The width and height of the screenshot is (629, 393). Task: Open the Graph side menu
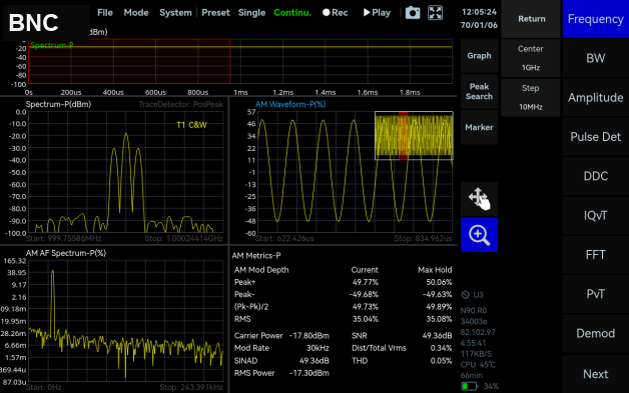(479, 56)
